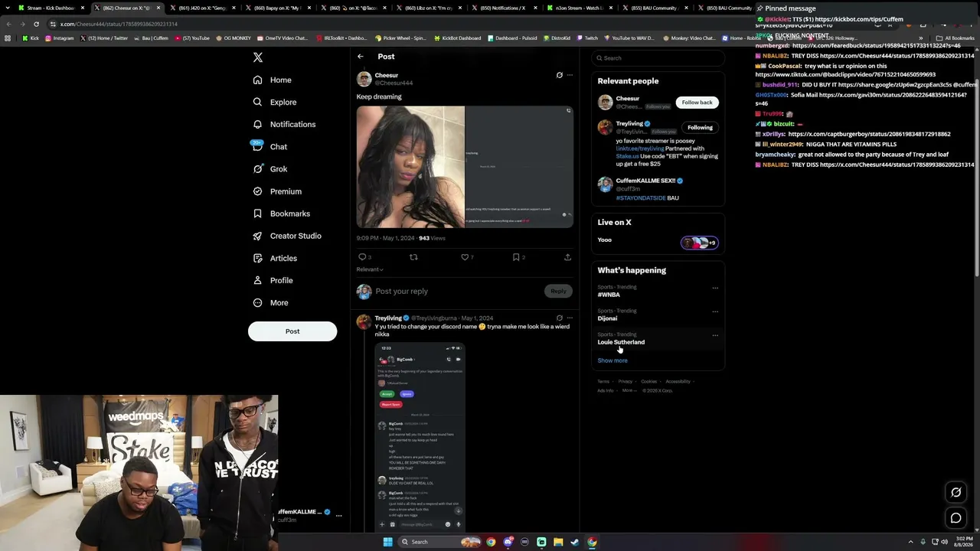Open the Premium page
The height and width of the screenshot is (551, 980).
[x=276, y=191]
